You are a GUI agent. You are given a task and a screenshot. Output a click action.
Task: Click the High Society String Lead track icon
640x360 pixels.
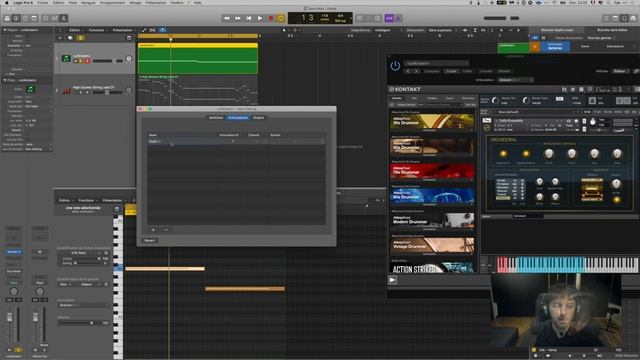coord(66,91)
